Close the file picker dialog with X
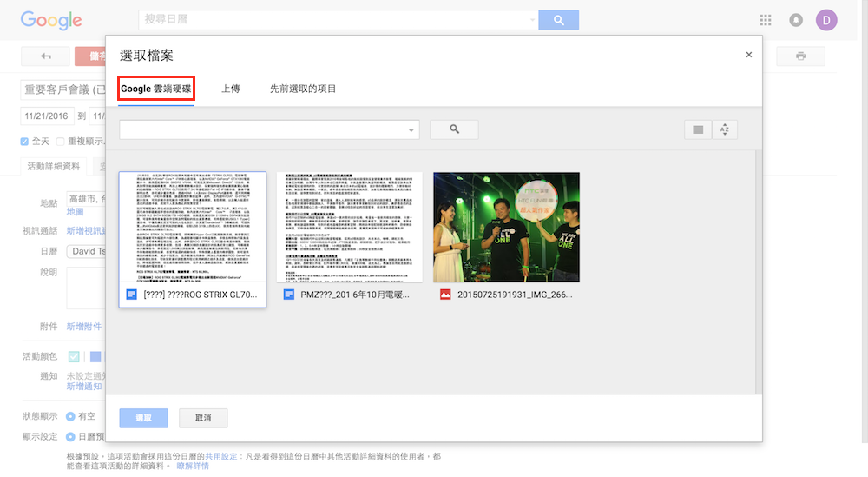The image size is (868, 477). pyautogui.click(x=748, y=55)
